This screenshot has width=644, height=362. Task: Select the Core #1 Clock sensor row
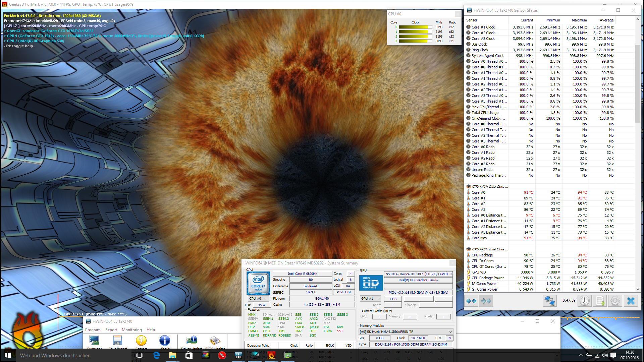[540, 27]
